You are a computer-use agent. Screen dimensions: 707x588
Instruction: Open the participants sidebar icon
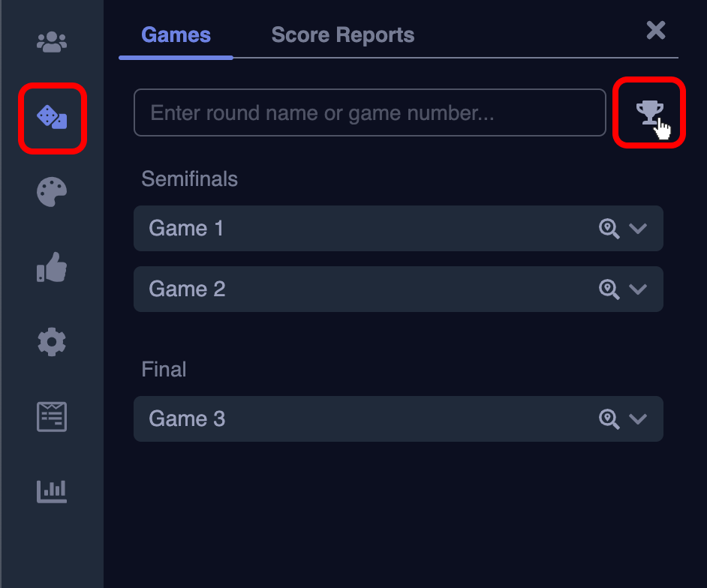click(52, 42)
